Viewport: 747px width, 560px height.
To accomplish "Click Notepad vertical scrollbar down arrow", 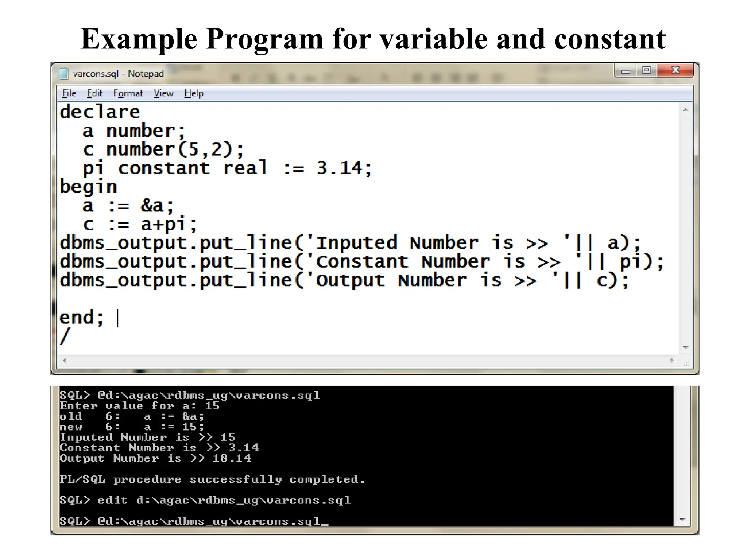I will click(x=685, y=348).
